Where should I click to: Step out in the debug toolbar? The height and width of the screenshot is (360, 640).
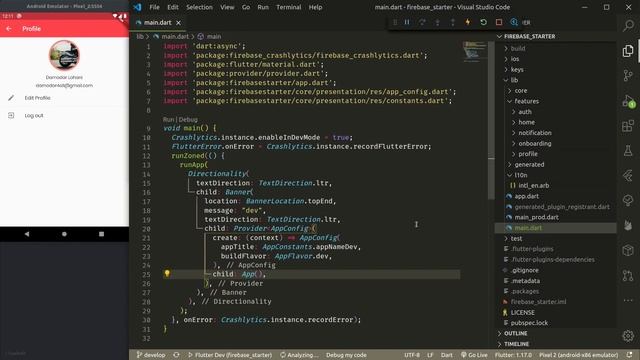click(453, 22)
